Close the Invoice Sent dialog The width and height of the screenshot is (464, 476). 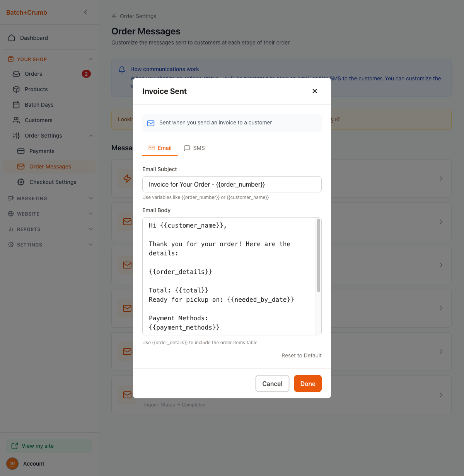(x=315, y=91)
